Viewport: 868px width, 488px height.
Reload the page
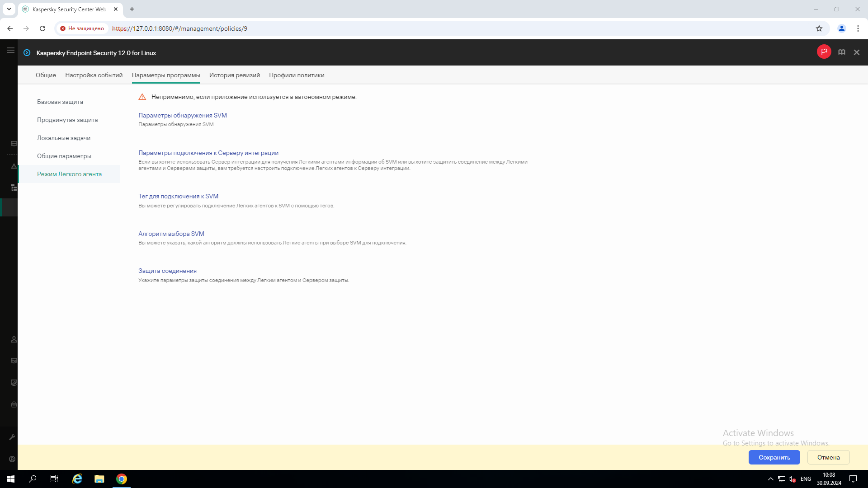42,28
